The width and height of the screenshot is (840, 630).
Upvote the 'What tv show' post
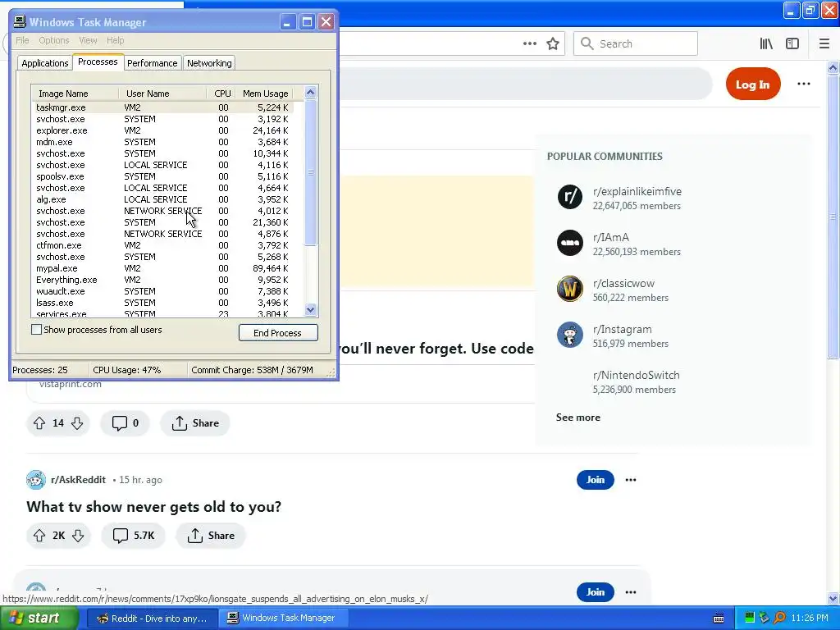(x=39, y=536)
